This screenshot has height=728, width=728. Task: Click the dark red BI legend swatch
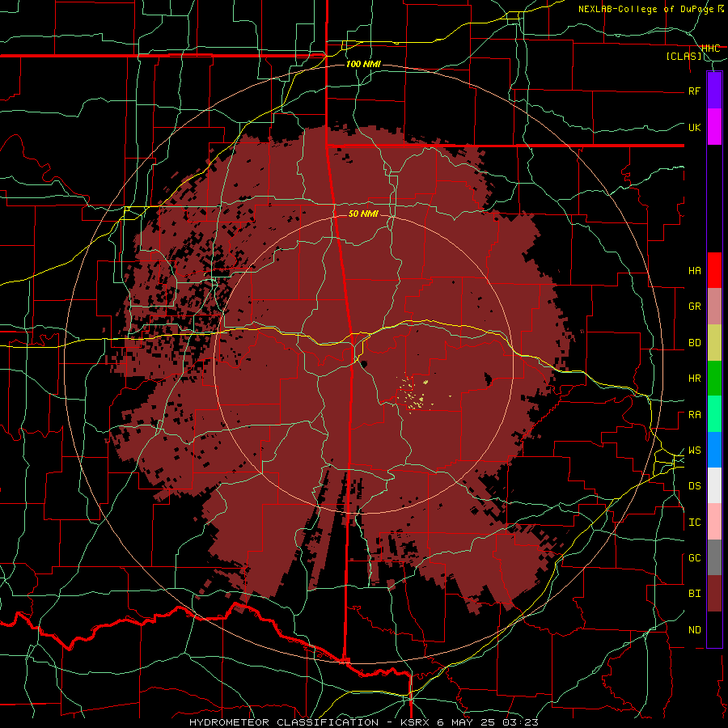coord(714,594)
